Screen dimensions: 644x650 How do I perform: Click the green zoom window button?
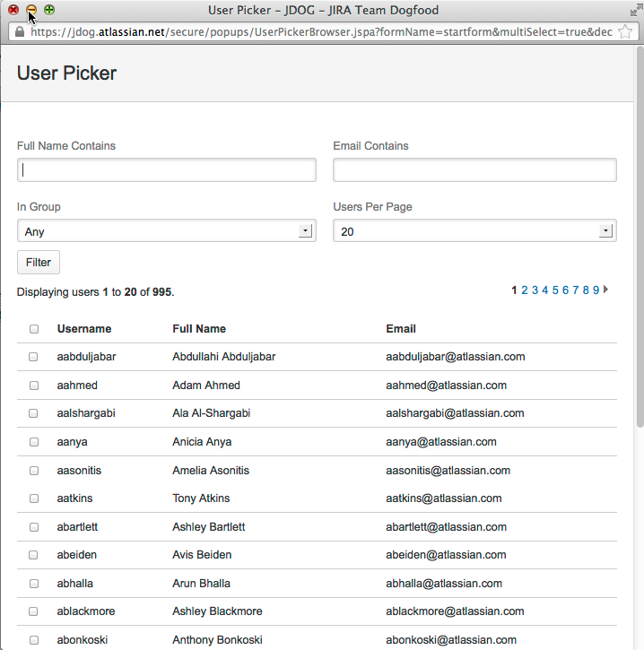coord(49,9)
